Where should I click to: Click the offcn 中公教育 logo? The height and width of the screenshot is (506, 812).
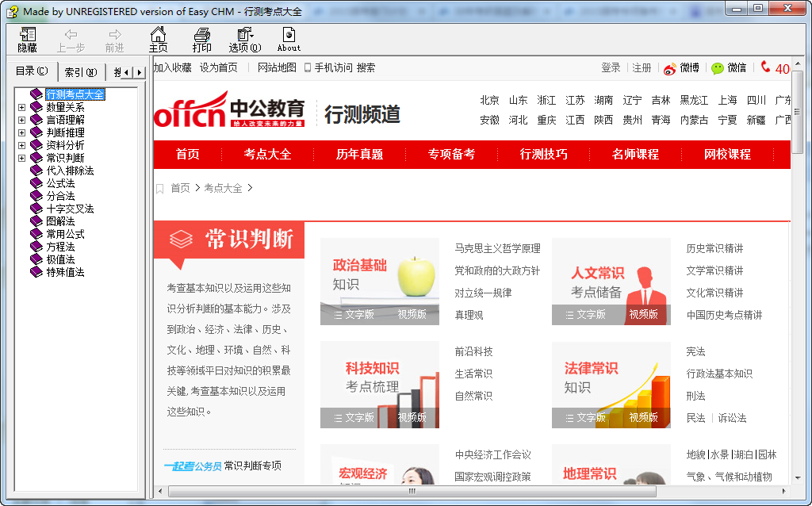pos(229,109)
